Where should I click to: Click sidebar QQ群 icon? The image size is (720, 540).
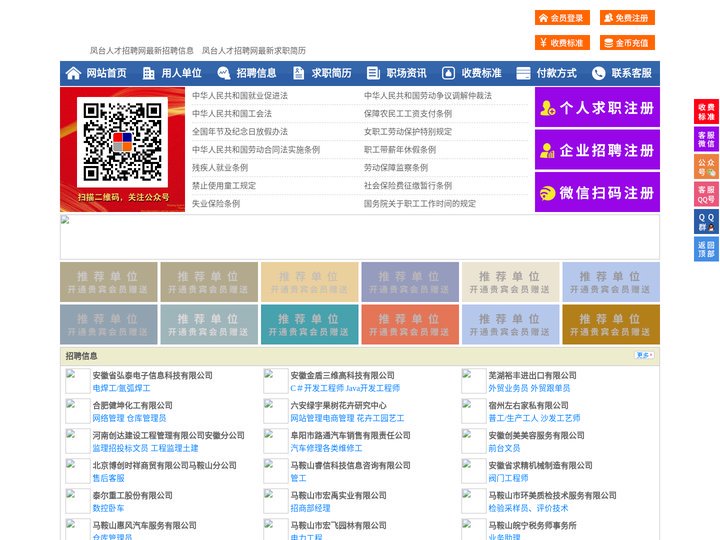[706, 222]
